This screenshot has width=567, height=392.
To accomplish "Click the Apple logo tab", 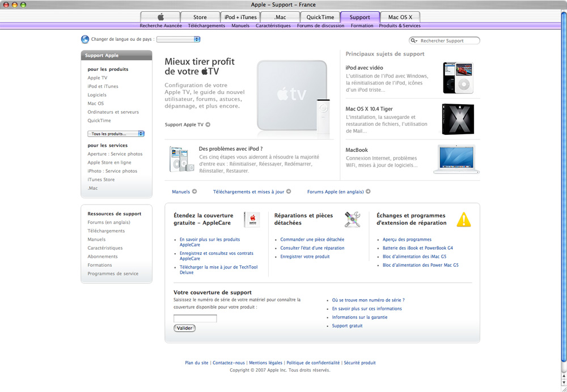I will coord(160,17).
